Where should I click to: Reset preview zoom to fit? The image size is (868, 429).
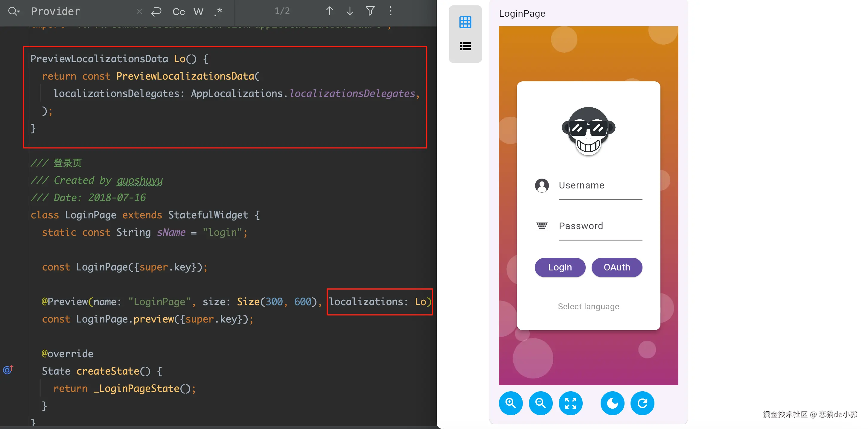[x=570, y=403]
